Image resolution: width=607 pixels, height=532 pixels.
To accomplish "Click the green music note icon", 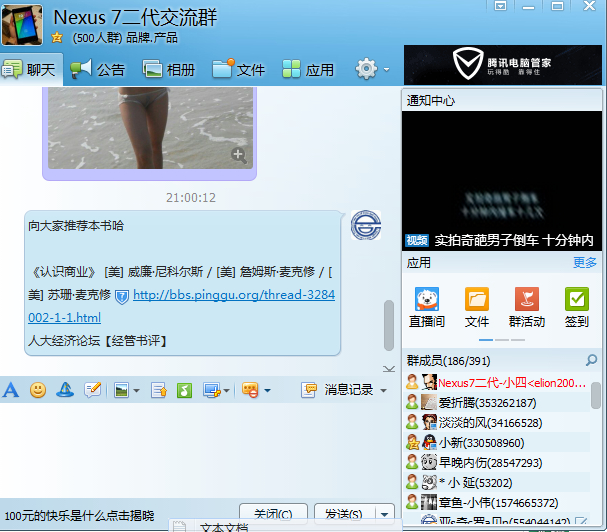I will [185, 390].
